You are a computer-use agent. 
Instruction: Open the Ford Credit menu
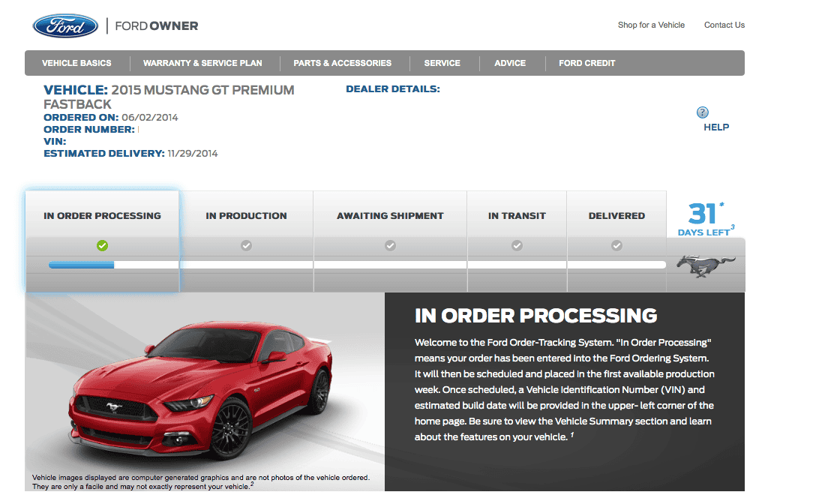pos(587,63)
